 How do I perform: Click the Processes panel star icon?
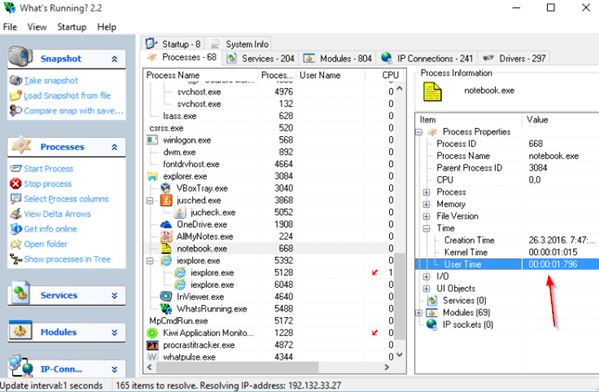point(21,145)
